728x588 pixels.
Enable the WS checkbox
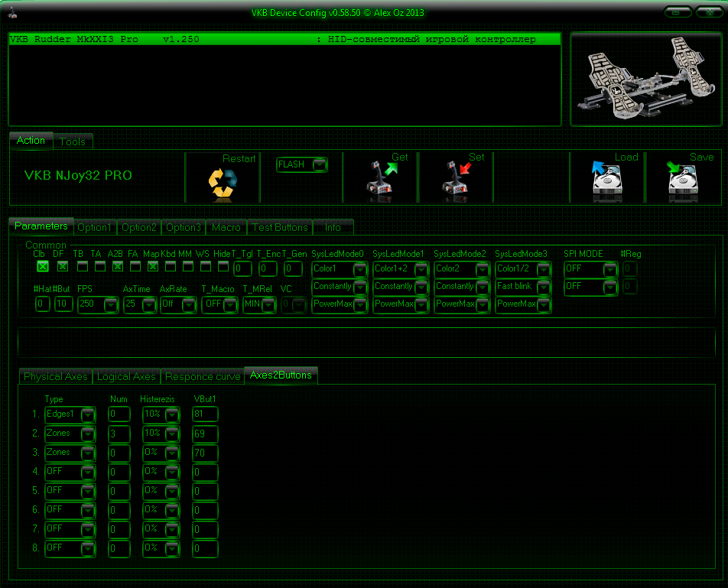tap(206, 266)
